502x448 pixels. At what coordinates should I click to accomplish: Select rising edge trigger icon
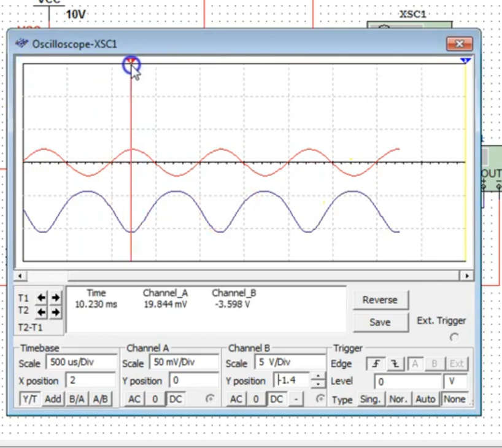(374, 363)
